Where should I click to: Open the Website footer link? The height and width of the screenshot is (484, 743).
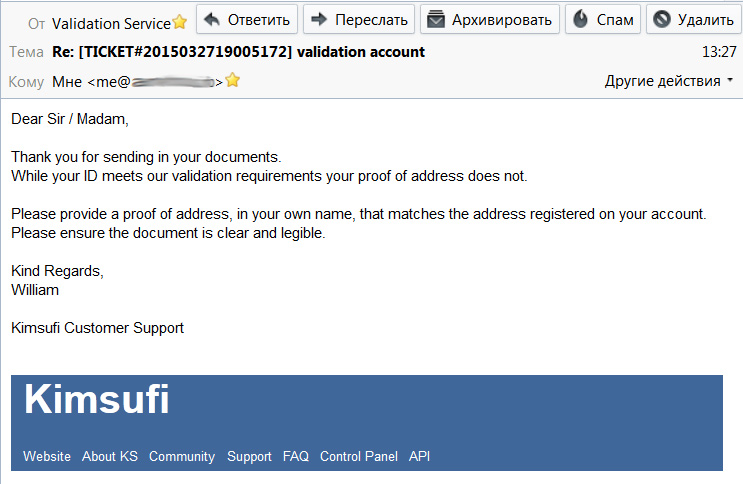[x=47, y=456]
